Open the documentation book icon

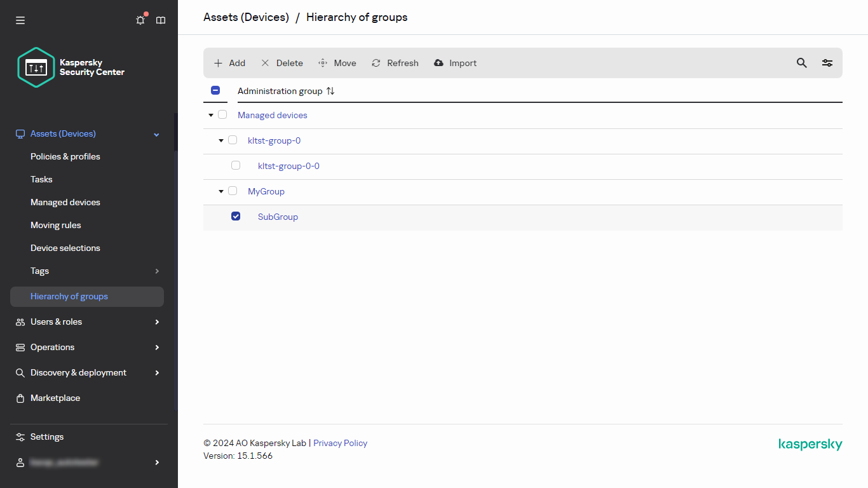[x=161, y=20]
